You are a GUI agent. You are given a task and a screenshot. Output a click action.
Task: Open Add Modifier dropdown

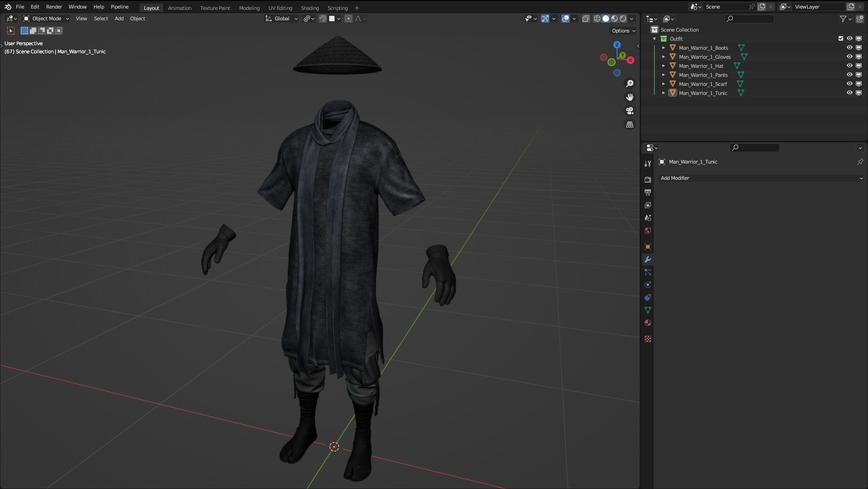pyautogui.click(x=761, y=178)
